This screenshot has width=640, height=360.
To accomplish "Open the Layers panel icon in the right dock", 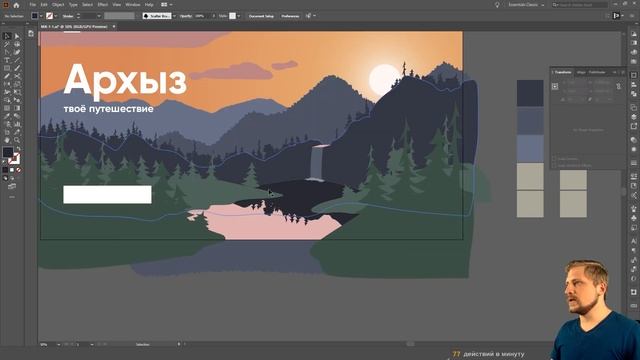I will click(x=633, y=117).
